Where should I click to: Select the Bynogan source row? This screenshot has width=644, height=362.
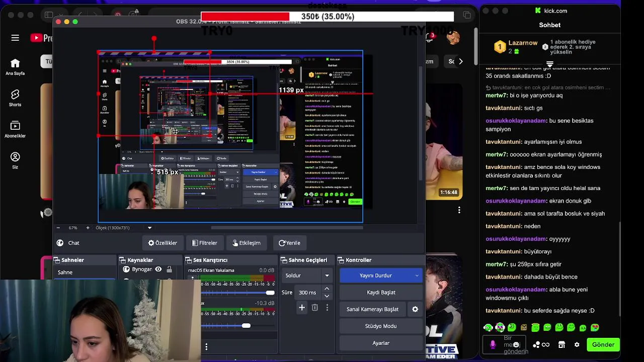coord(150,270)
